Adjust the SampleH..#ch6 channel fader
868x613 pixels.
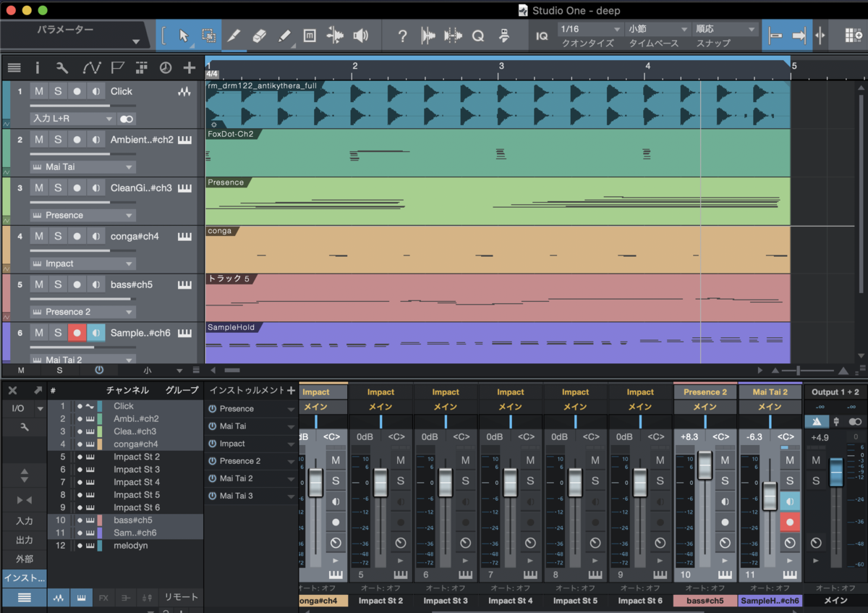coord(770,496)
